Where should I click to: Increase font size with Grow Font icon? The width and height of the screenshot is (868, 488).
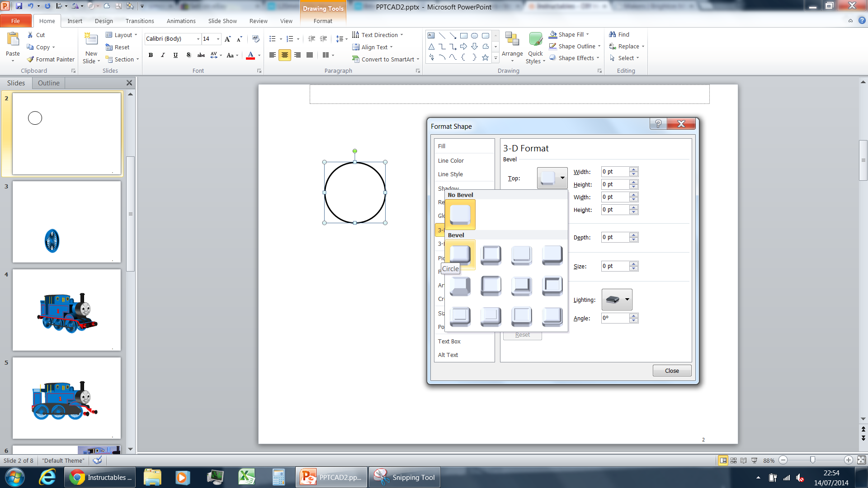[228, 39]
